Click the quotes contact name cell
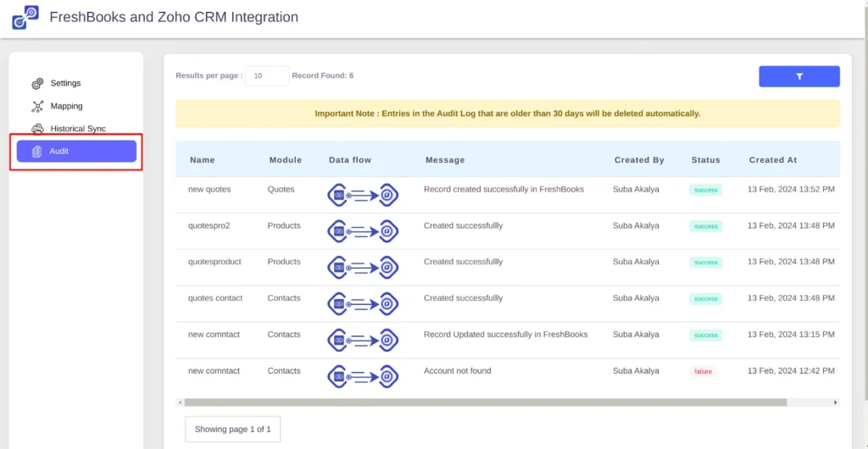Viewport: 868px width, 449px height. (x=215, y=298)
